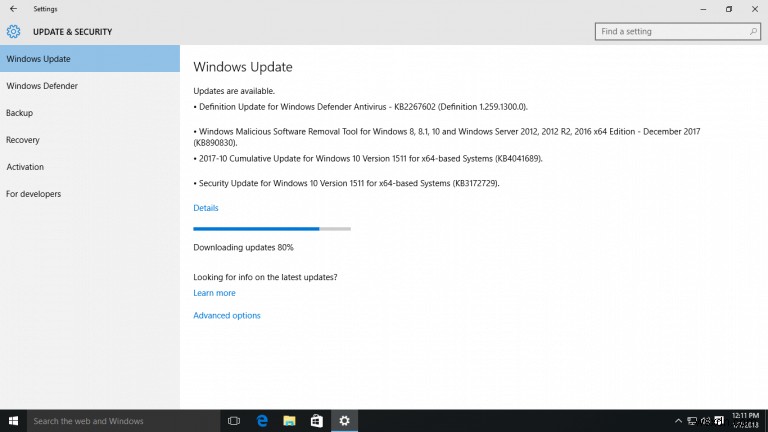Minimize the Settings window
This screenshot has width=768, height=432.
[x=703, y=9]
